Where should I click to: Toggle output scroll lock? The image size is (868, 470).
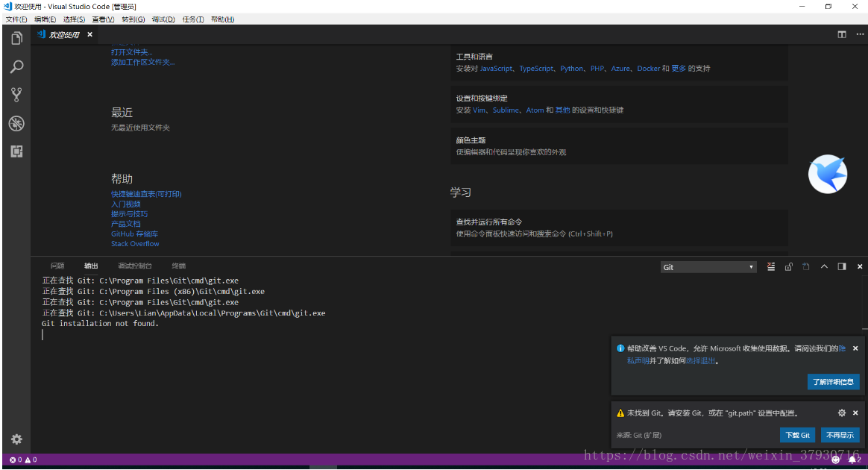click(x=788, y=267)
